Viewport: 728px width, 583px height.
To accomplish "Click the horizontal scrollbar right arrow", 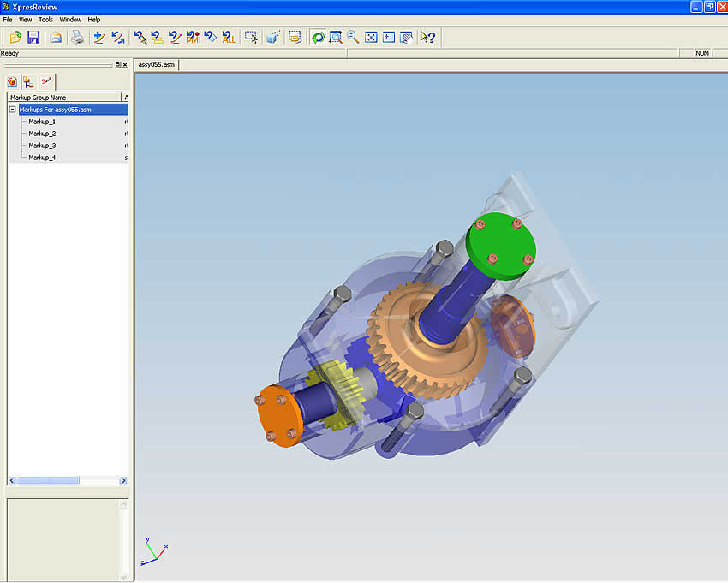I will pyautogui.click(x=123, y=481).
